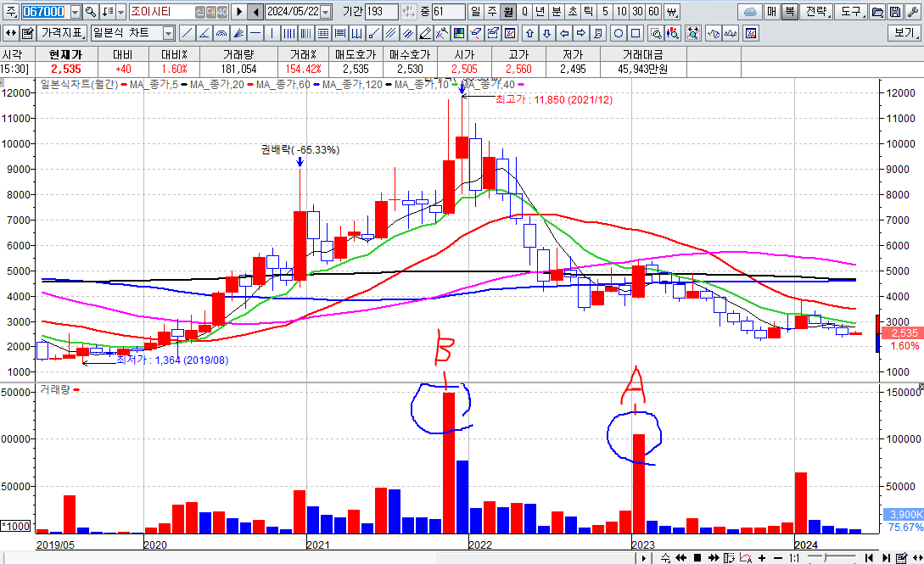Screen dimensions: 924x564
Task: Pick the rectangle shape drawing tool
Action: [x=636, y=33]
